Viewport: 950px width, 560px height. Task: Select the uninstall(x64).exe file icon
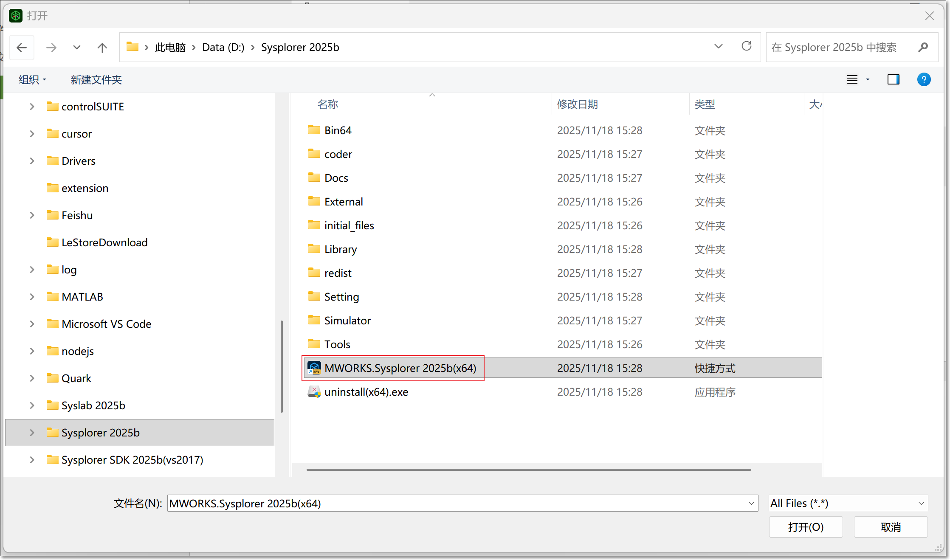pos(314,392)
